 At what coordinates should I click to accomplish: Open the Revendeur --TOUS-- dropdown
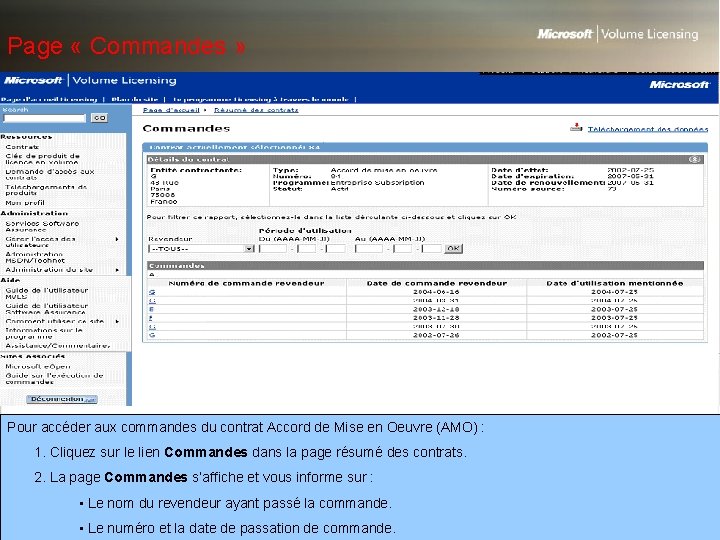coord(201,248)
